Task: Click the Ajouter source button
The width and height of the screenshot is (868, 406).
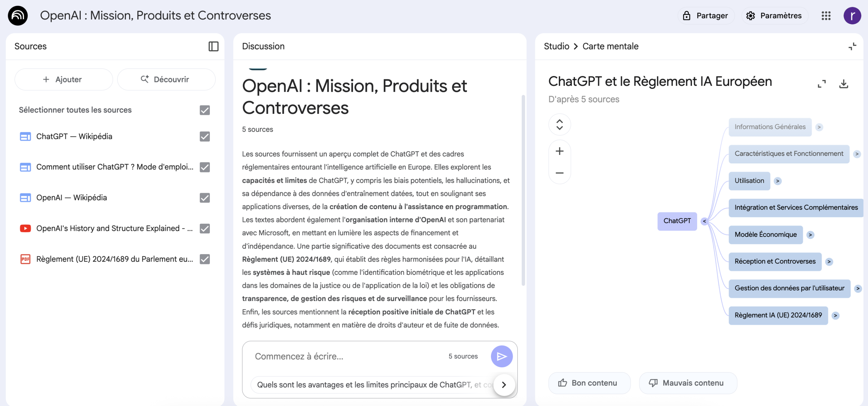Action: [63, 79]
